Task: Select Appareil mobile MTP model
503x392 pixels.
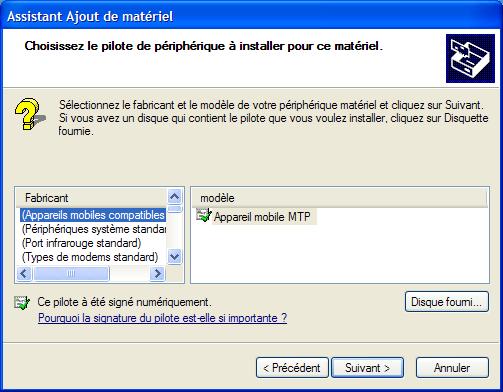Action: click(x=262, y=217)
